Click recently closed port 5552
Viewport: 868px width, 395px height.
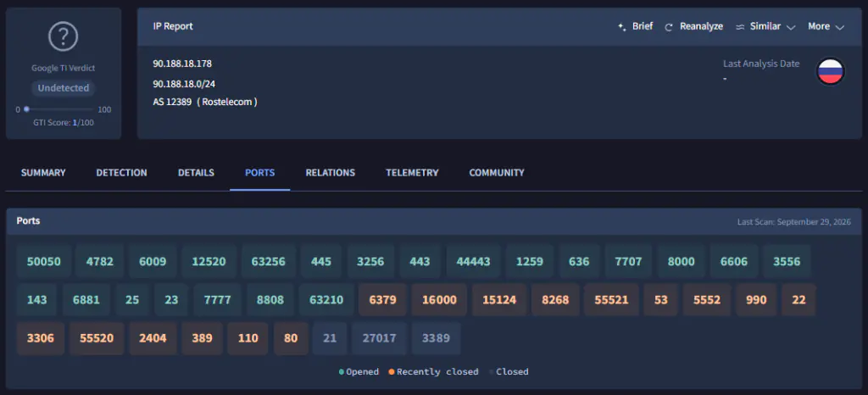tap(707, 300)
